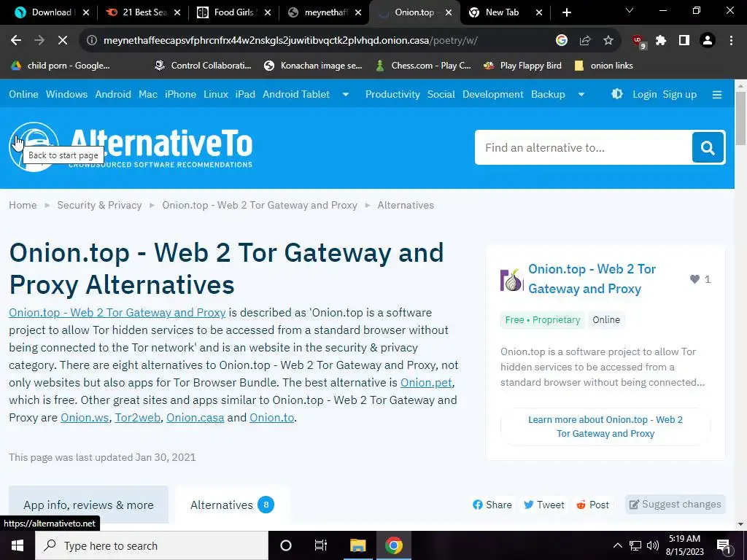747x560 pixels.
Task: Click the browser address bar URL
Action: coord(290,41)
